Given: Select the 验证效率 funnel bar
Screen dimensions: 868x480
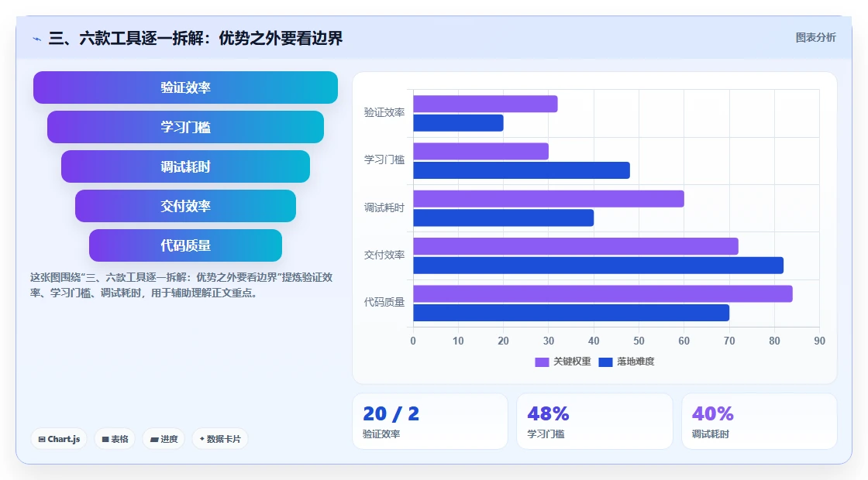Looking at the screenshot, I should point(185,87).
